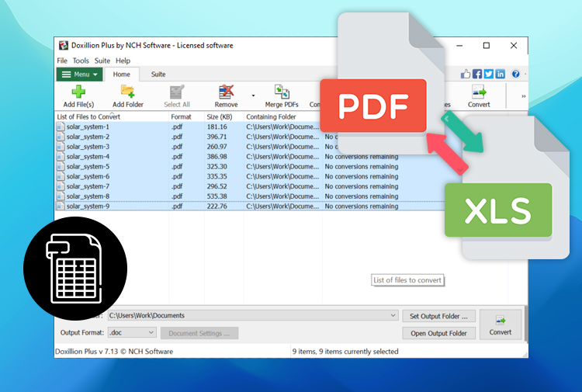Select the solar_system-1 row

pos(249,127)
